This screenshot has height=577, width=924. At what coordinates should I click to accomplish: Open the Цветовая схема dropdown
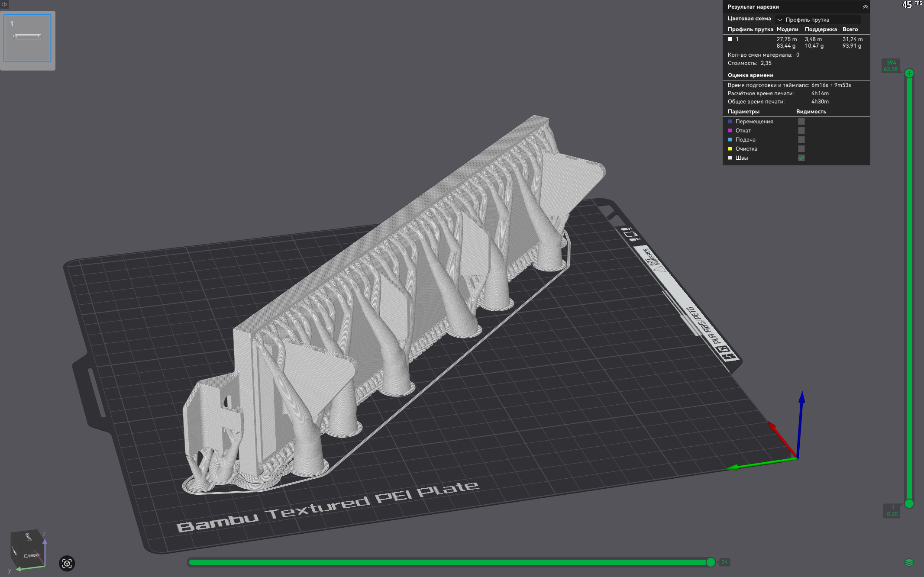(817, 19)
